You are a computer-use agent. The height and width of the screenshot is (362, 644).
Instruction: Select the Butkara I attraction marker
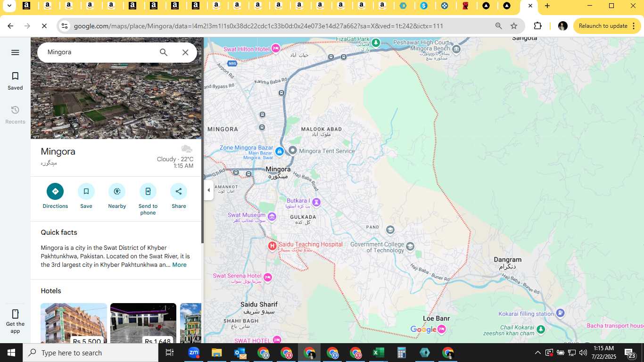pos(316,203)
